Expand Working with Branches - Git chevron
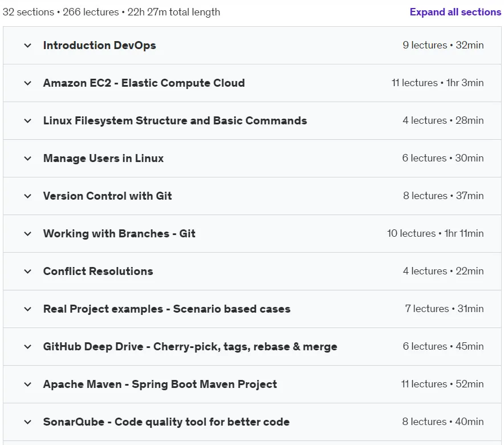The width and height of the screenshot is (504, 445). (x=27, y=233)
